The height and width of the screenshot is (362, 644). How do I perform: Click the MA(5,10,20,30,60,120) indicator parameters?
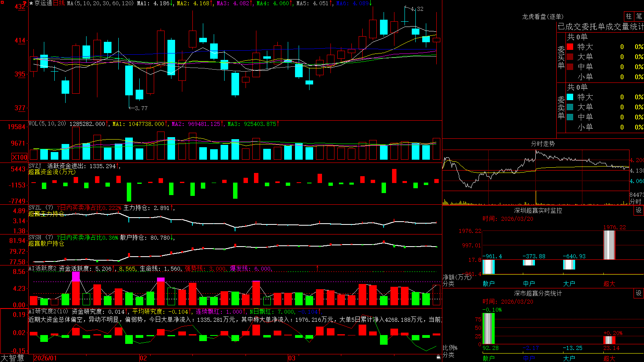100,3
